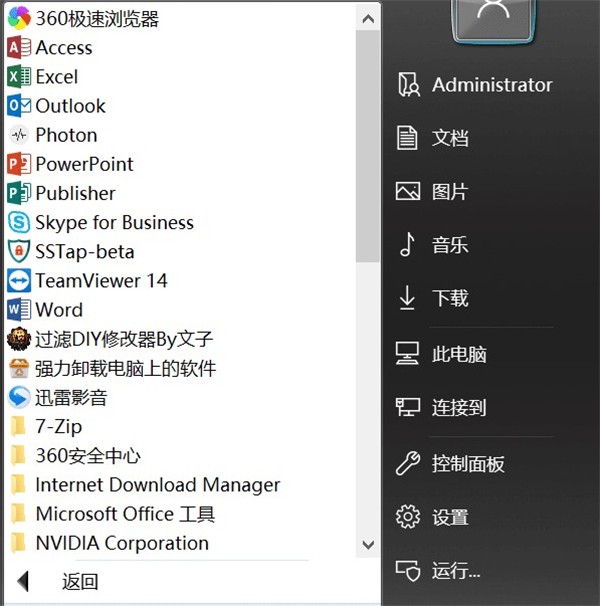Click the Skype for Business program name
600x606 pixels.
click(x=114, y=223)
